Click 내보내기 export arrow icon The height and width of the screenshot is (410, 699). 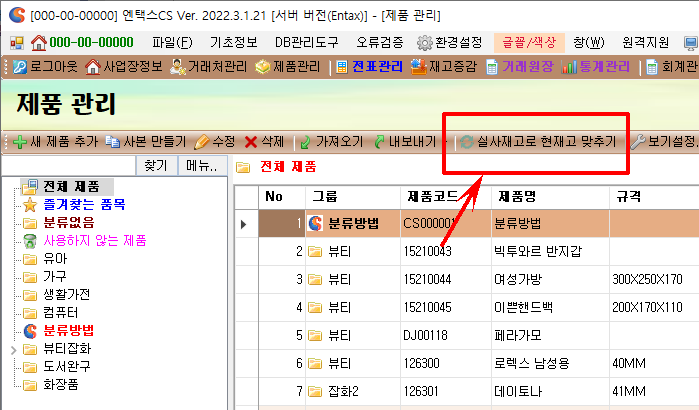379,142
